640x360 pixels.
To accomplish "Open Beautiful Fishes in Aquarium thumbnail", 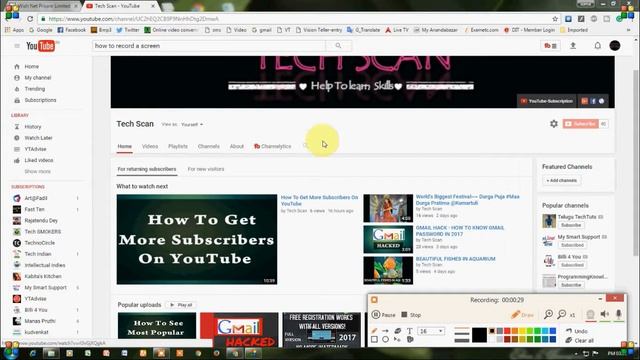I will (x=388, y=270).
